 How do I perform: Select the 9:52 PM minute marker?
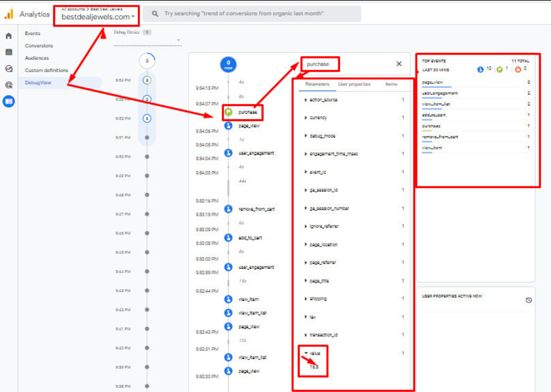[147, 118]
